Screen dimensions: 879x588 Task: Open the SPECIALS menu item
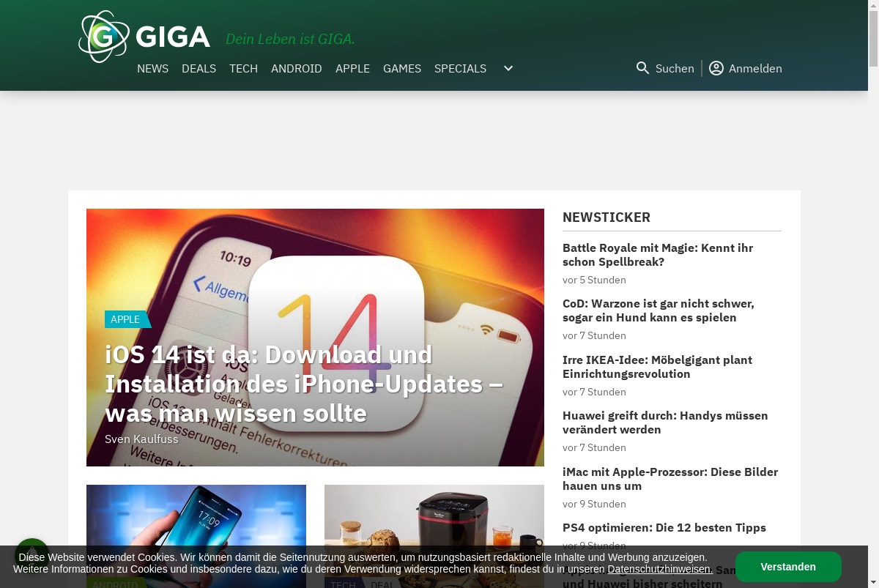pyautogui.click(x=460, y=68)
